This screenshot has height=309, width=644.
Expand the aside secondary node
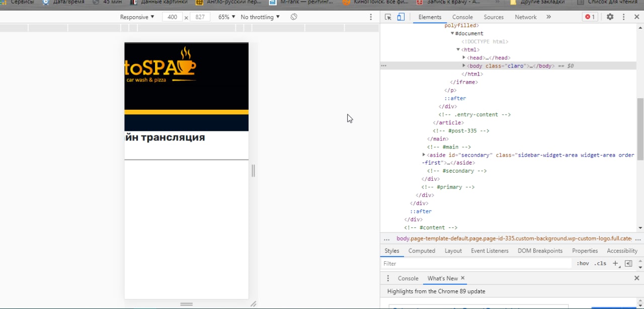point(424,154)
